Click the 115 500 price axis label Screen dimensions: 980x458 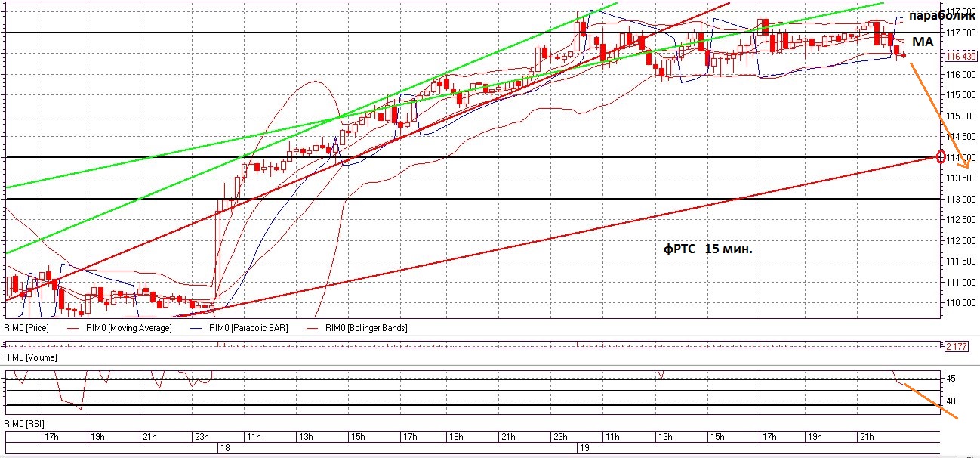tap(961, 95)
